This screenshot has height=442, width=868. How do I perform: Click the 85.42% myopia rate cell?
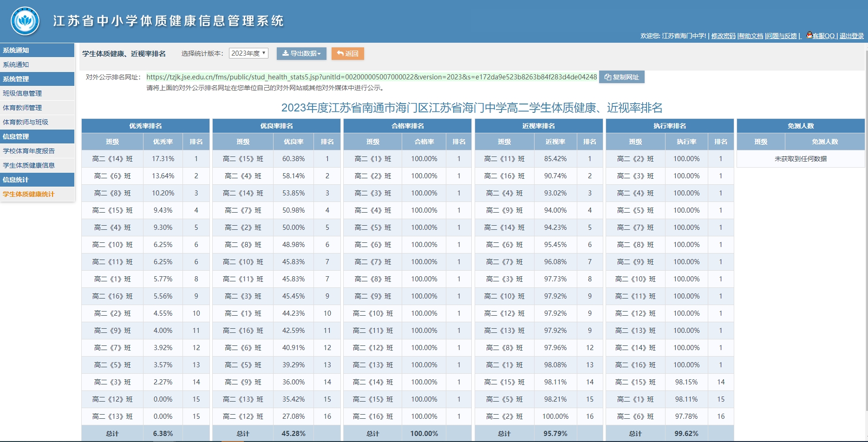pyautogui.click(x=555, y=159)
